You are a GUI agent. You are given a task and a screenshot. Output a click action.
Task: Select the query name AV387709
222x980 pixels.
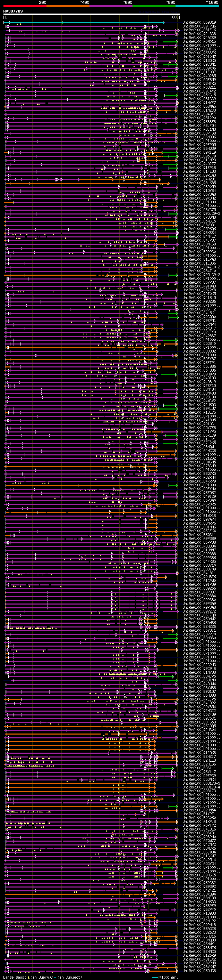13,11
